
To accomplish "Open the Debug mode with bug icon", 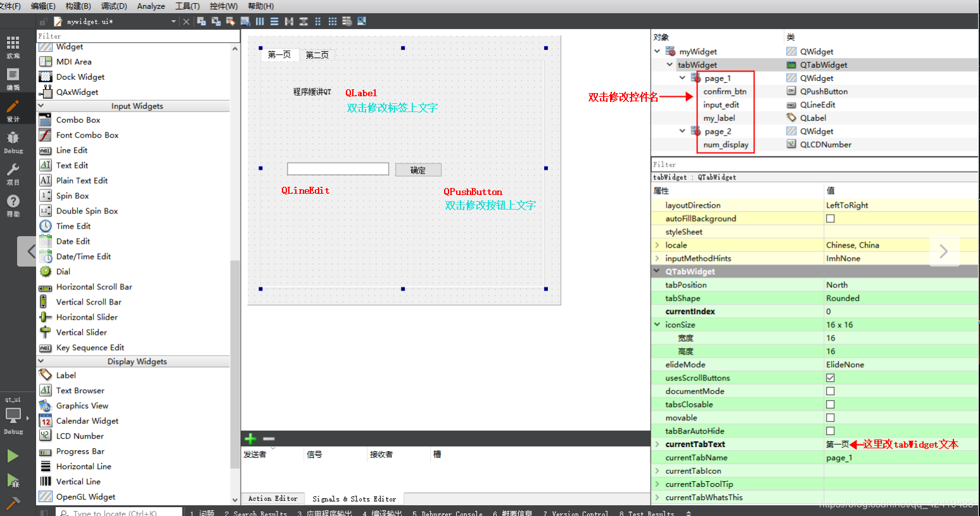I will pos(13,142).
